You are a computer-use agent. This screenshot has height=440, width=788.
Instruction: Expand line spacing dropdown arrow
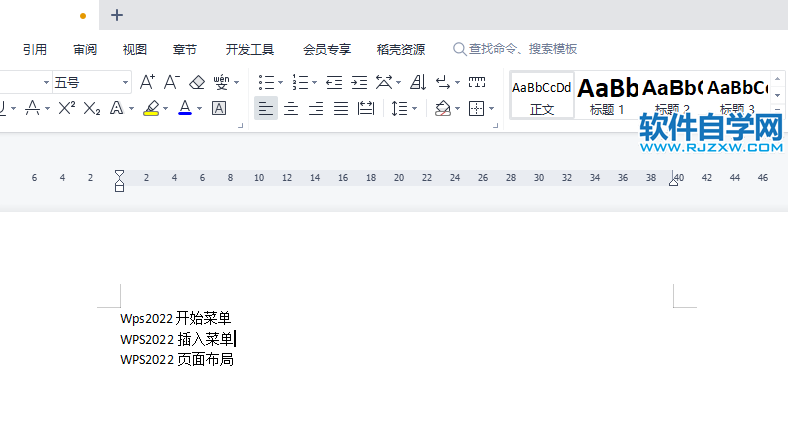pyautogui.click(x=415, y=108)
